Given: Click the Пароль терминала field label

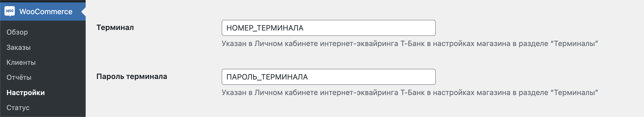Looking at the screenshot, I should (x=132, y=76).
